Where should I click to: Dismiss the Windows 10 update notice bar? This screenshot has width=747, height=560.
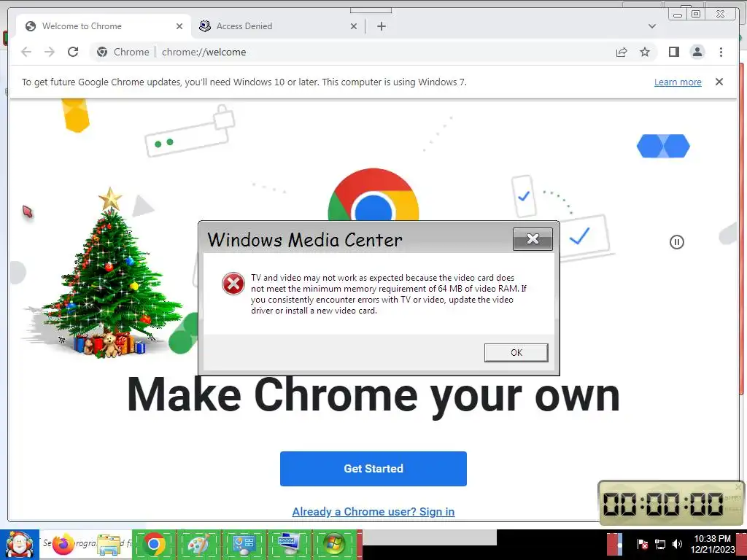719,82
